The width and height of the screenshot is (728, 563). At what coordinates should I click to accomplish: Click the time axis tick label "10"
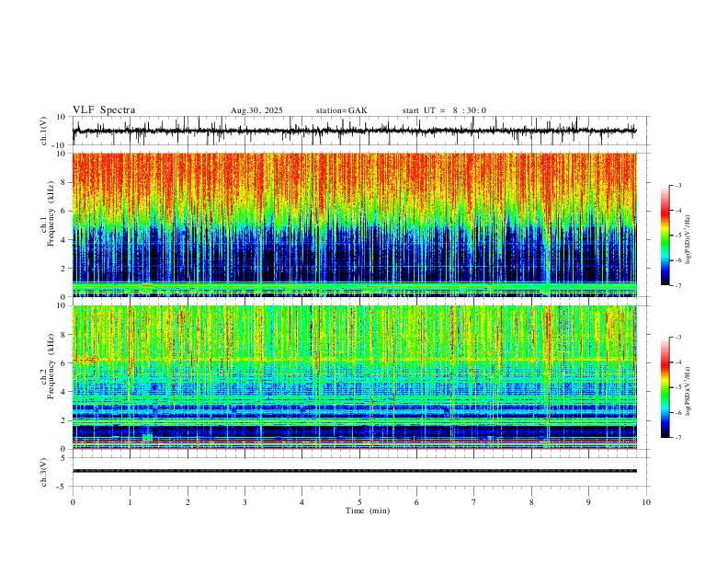(x=646, y=502)
